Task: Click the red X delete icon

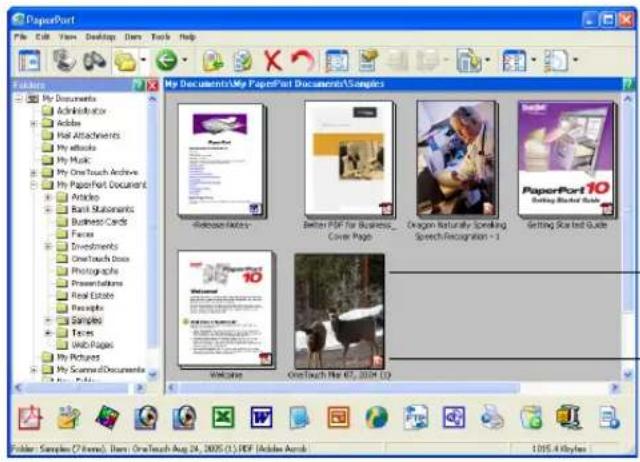Action: pos(273,61)
